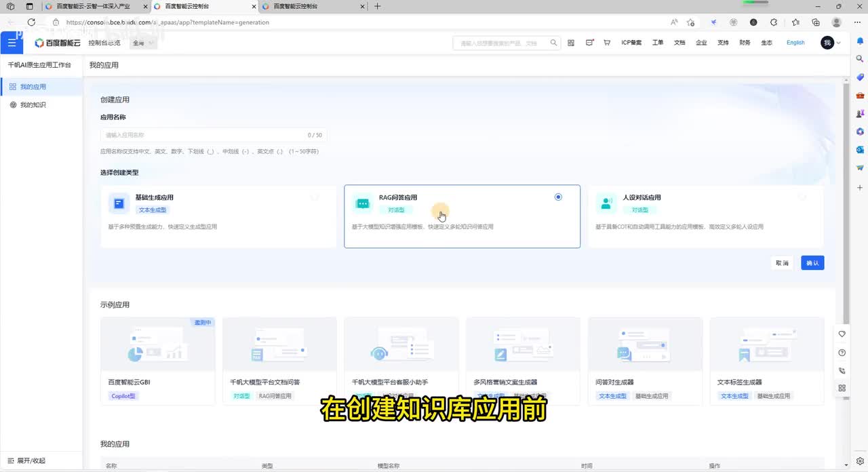The height and width of the screenshot is (472, 868).
Task: Open the 文档 top menu item
Action: coord(679,43)
